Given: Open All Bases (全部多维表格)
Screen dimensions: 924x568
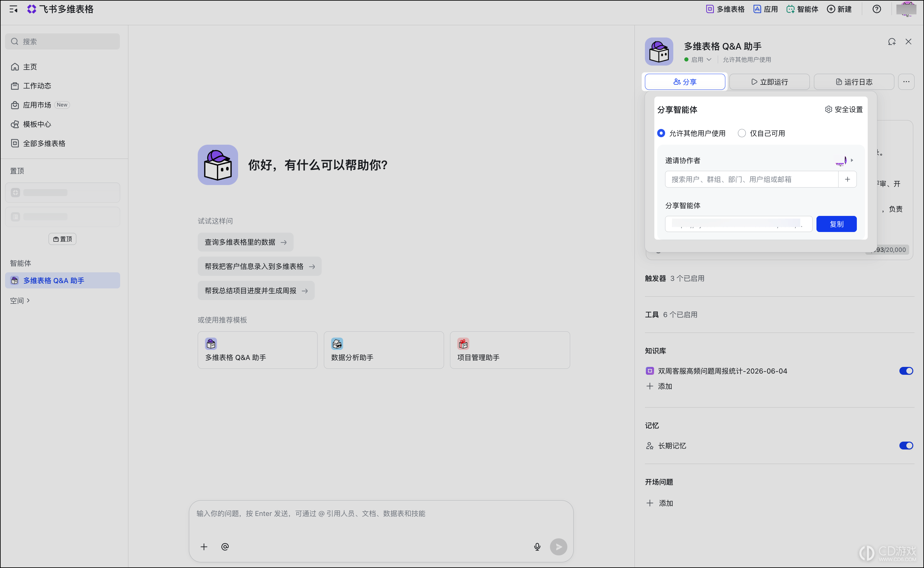Looking at the screenshot, I should [x=62, y=143].
